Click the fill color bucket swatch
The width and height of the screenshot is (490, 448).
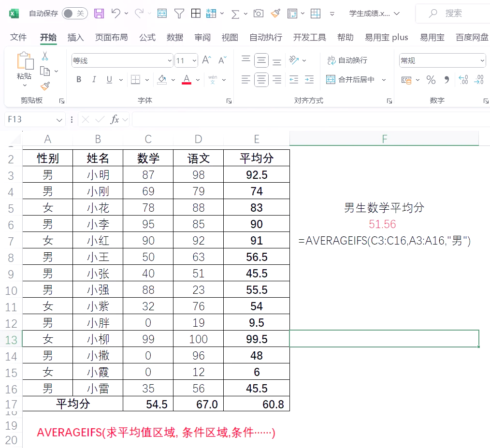tap(162, 79)
